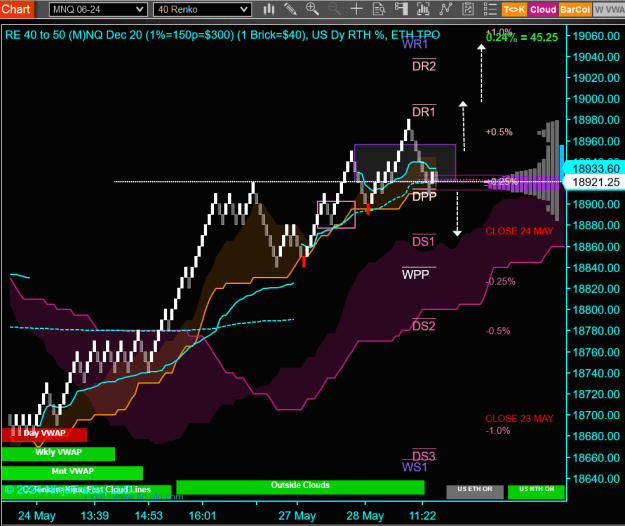625x526 pixels.
Task: Select the crosshair cursor tool
Action: [x=356, y=9]
